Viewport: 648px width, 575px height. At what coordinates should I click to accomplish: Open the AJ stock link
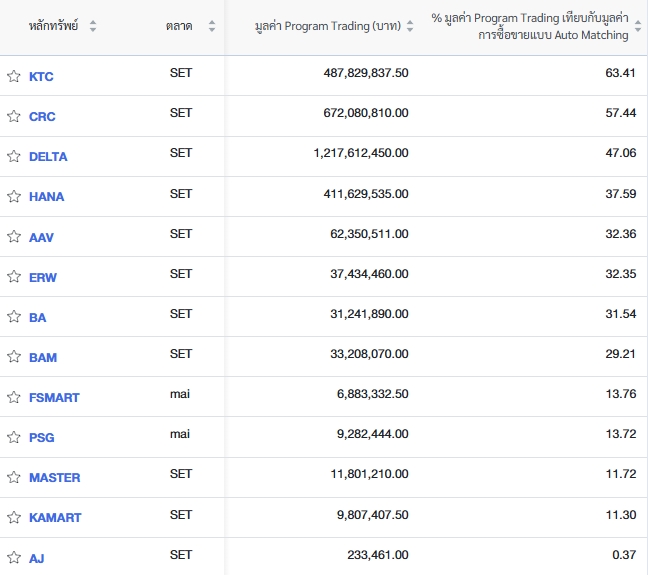(x=36, y=558)
